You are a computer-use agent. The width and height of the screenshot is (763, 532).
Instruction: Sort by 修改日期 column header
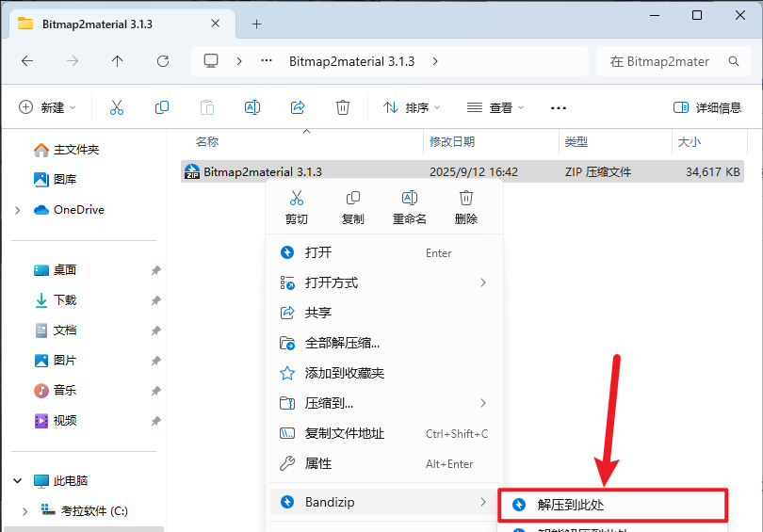[x=452, y=142]
